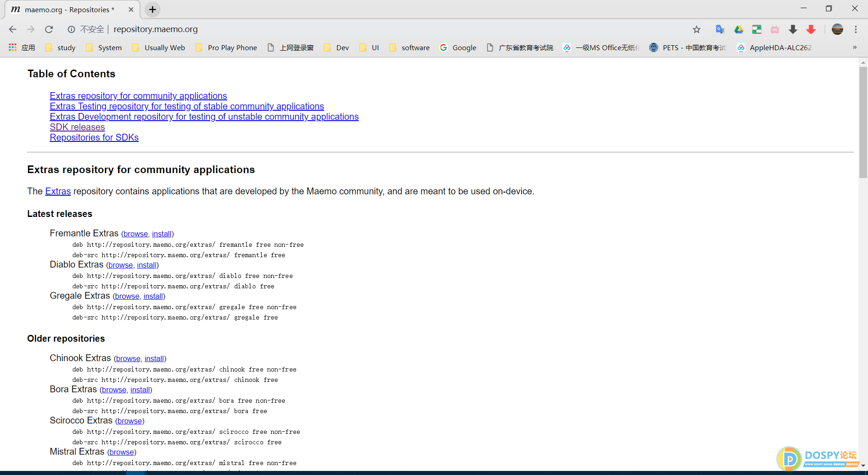Select the maemo.org Repositories tab
The image size is (868, 475).
tap(72, 9)
